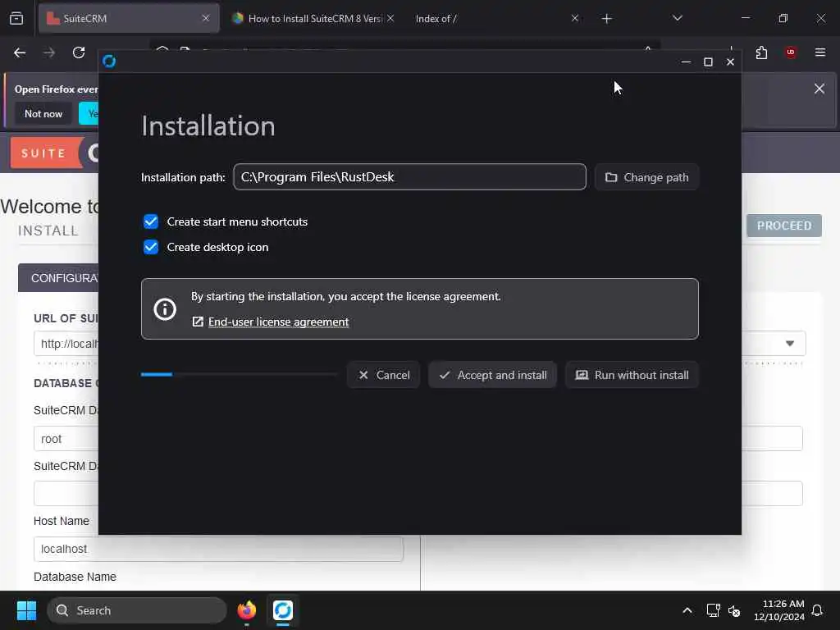The height and width of the screenshot is (630, 840).
Task: Close the SuiteCRM browser tab
Action: click(x=206, y=18)
